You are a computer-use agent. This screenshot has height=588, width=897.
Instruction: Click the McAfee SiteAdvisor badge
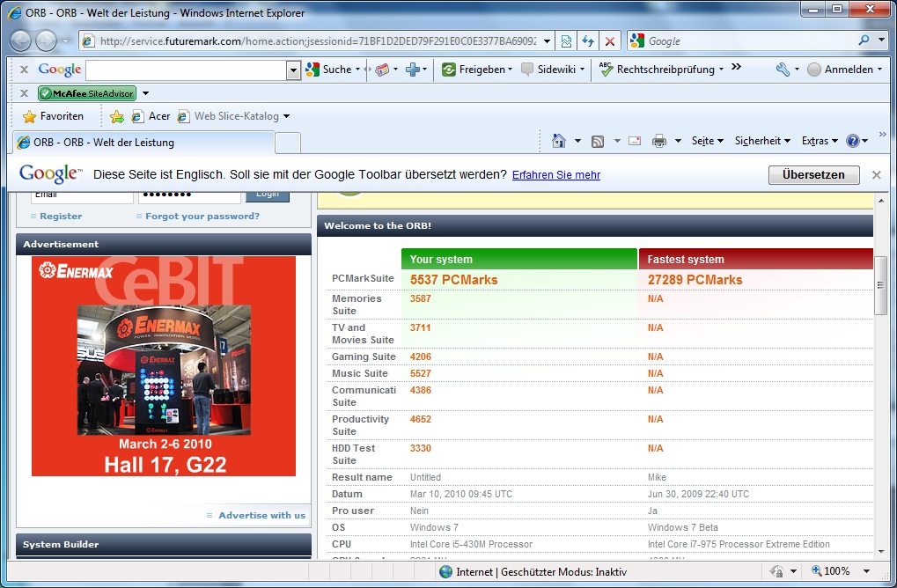click(x=87, y=93)
